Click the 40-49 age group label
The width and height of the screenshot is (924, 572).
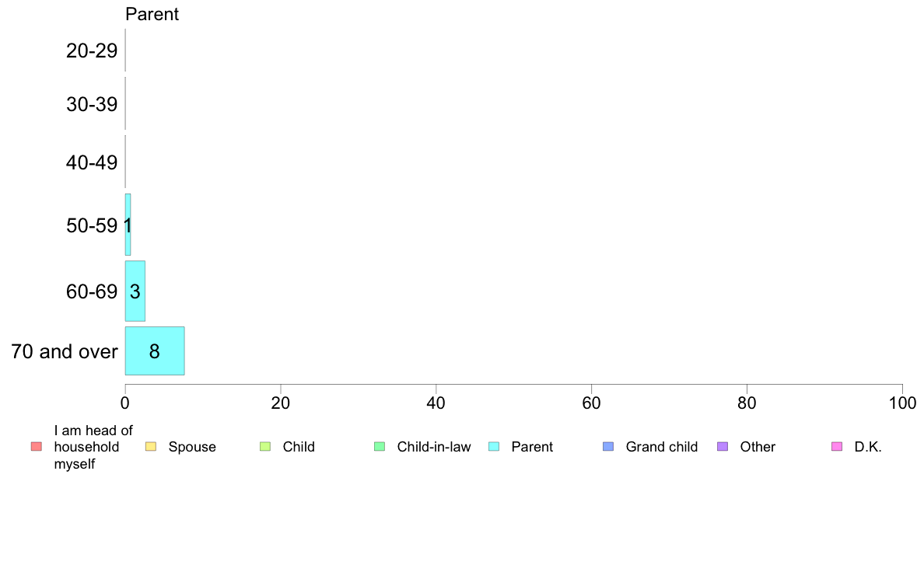point(92,162)
